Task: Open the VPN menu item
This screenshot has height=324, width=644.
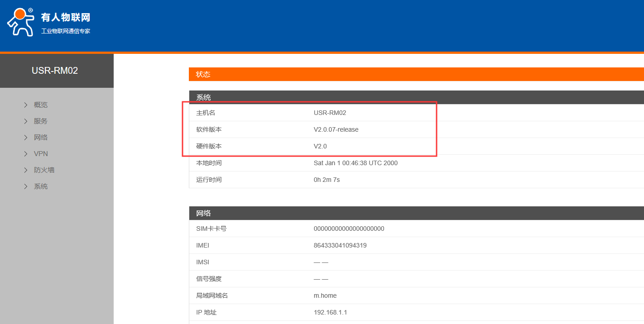Action: [41, 154]
